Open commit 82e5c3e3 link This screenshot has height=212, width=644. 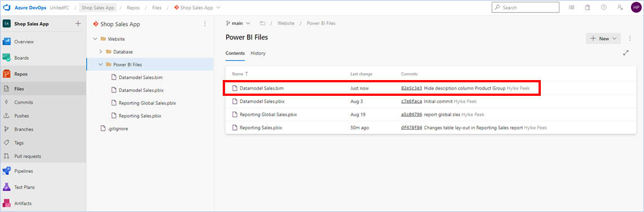coord(412,89)
